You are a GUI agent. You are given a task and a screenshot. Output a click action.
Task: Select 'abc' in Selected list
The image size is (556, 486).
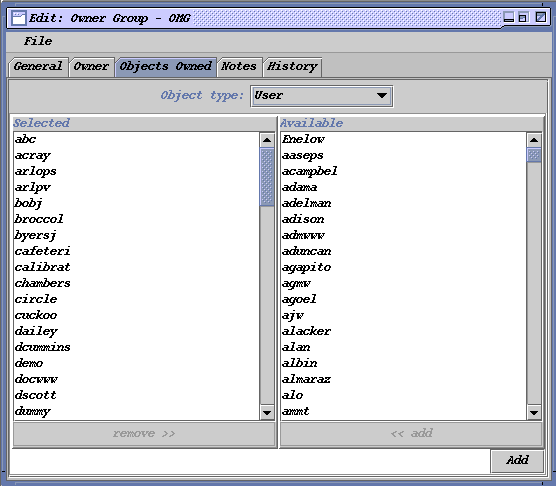pyautogui.click(x=137, y=139)
